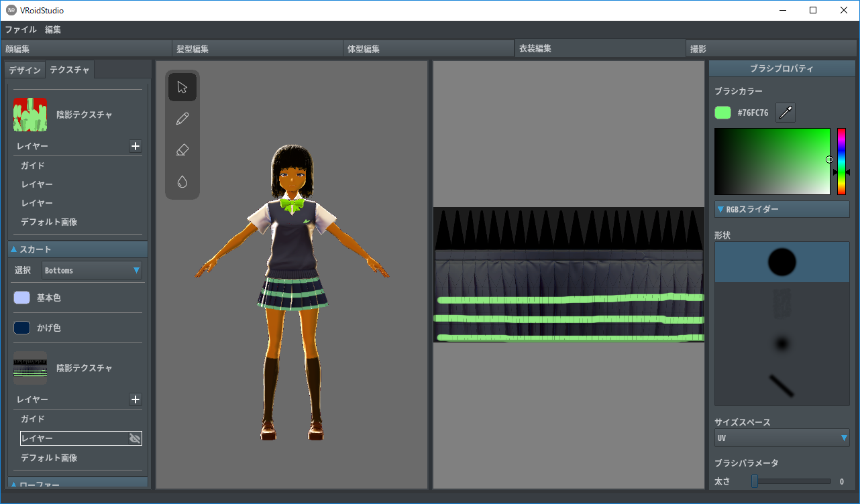
Task: Open the ファイル menu
Action: pyautogui.click(x=21, y=29)
